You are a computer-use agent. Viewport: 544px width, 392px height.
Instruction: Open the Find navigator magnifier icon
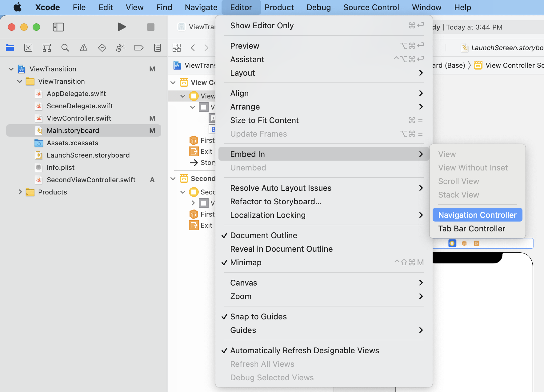pyautogui.click(x=65, y=48)
